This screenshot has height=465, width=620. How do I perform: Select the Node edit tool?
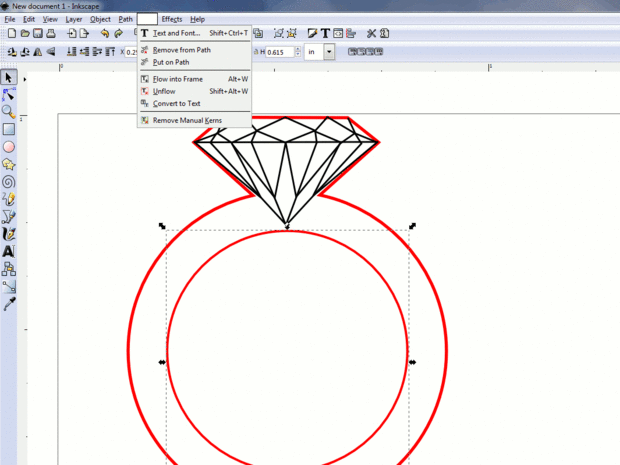tap(8, 95)
